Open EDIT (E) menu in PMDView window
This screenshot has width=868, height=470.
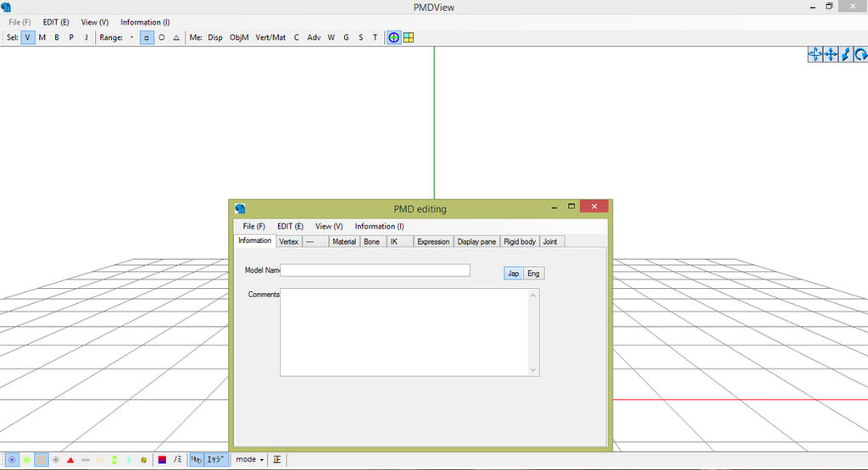pos(56,22)
